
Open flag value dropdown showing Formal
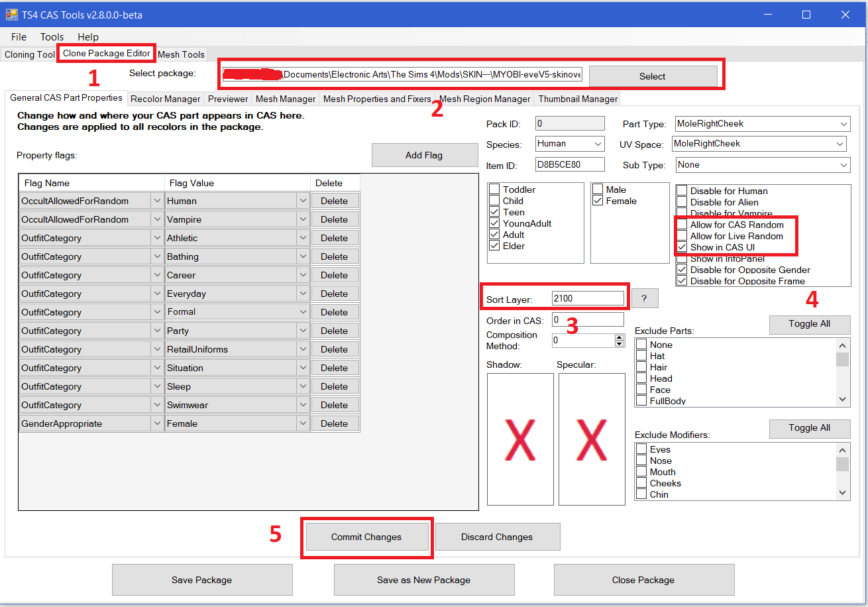[303, 312]
